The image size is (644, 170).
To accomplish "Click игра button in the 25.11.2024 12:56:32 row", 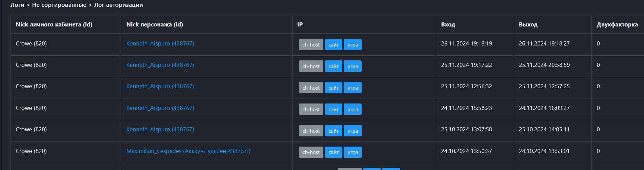I will (353, 88).
